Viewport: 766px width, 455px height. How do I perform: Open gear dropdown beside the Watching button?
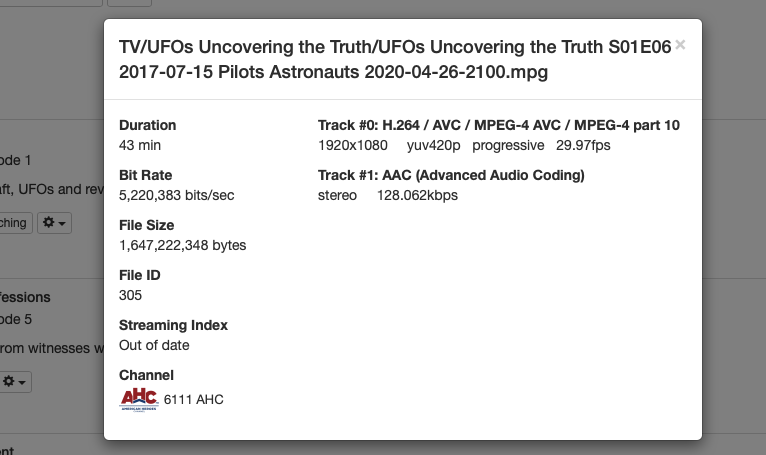(x=54, y=223)
